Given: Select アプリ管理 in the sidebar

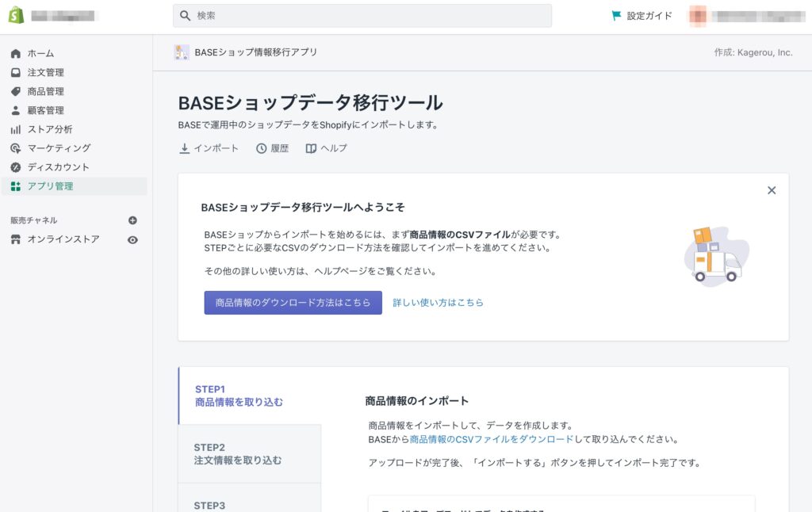Looking at the screenshot, I should pos(75,186).
